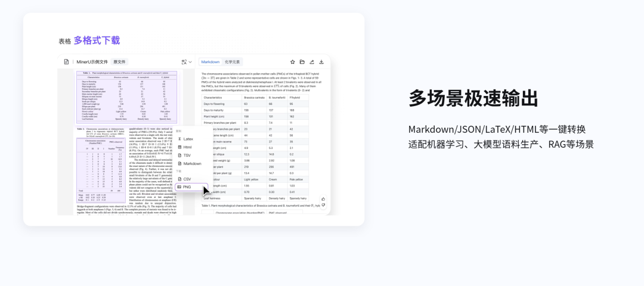Image resolution: width=644 pixels, height=286 pixels.
Task: Give a thumbs up to the result
Action: coord(323,198)
